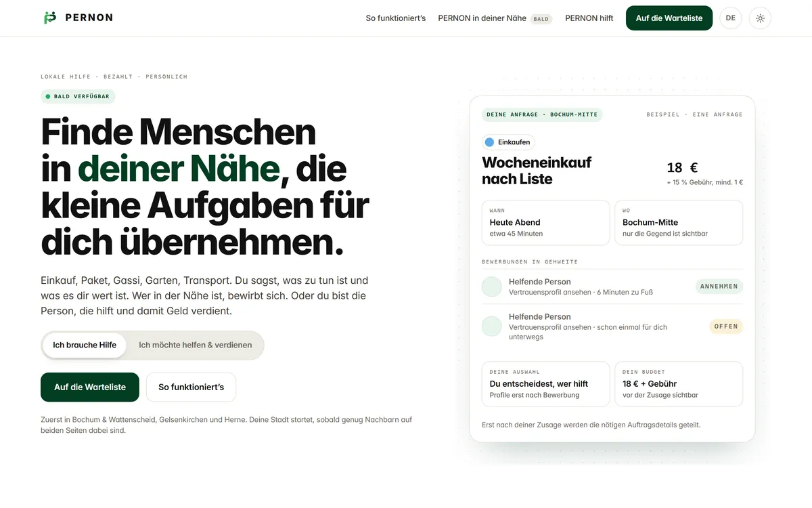
Task: Click the 'Einkauf, Paket, Gassi, Garten' paragraph
Action: [x=205, y=295]
